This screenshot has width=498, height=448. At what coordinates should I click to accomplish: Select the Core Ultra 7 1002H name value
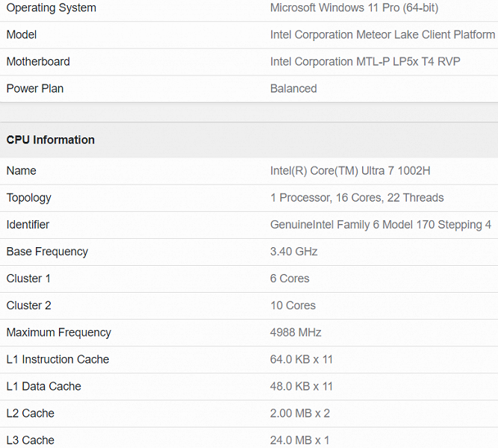click(x=350, y=171)
